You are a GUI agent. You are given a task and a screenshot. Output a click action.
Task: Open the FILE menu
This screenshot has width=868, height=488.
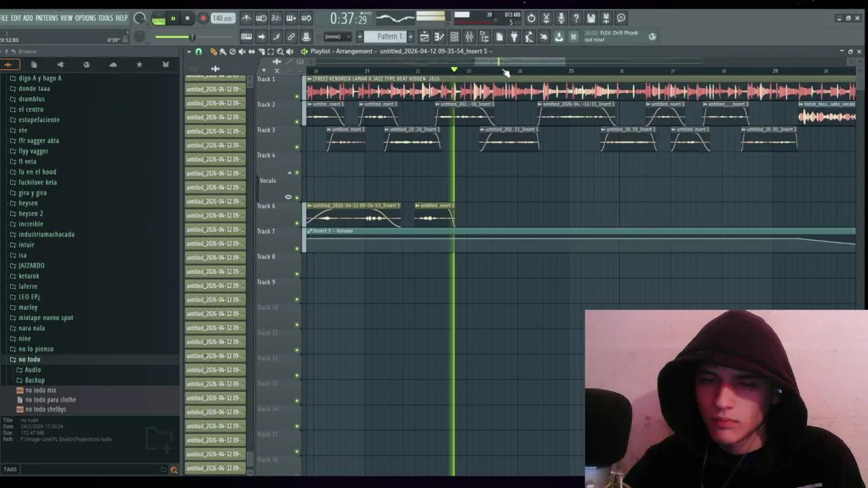(4, 18)
